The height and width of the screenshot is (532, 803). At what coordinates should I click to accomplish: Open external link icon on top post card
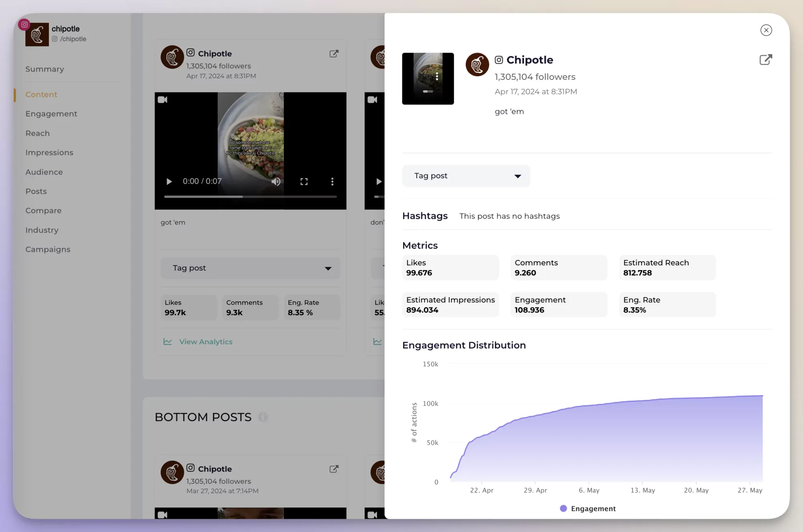coord(334,54)
